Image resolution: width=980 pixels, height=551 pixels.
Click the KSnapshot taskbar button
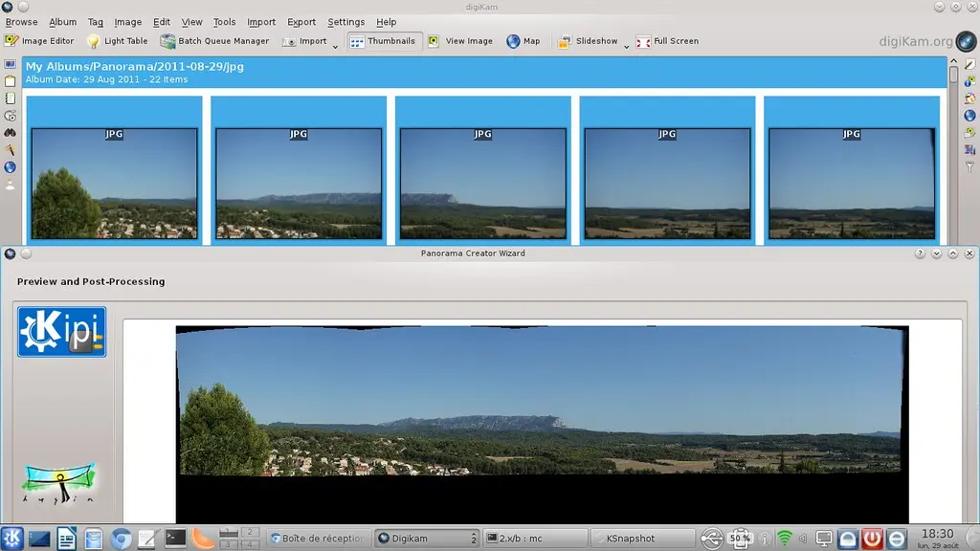click(x=640, y=539)
